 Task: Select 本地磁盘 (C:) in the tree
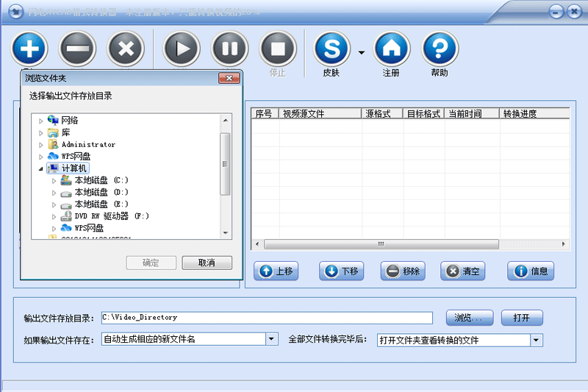(x=101, y=180)
